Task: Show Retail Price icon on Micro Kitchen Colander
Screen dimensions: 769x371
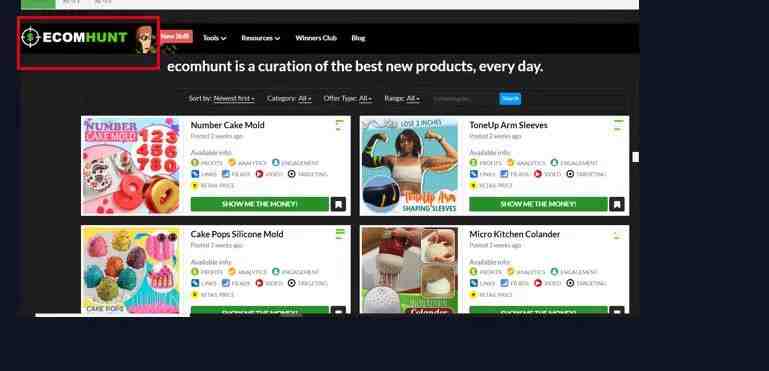Action: (x=473, y=294)
